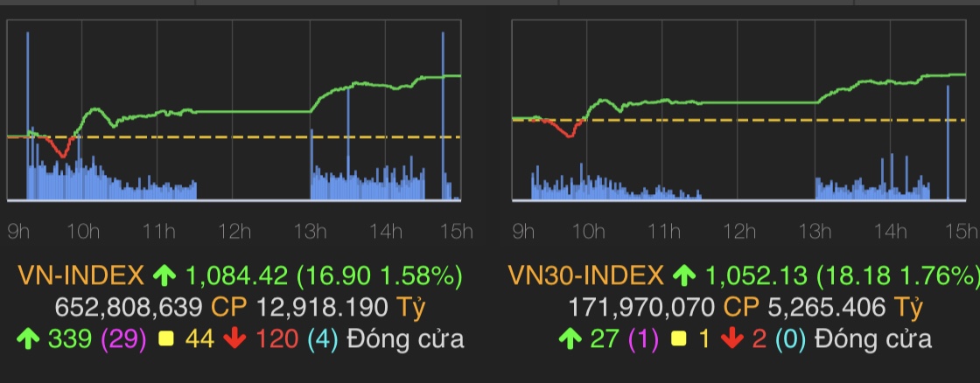Click the VN30-INDEX green up arrow beside 1,052.13
Viewport: 980px width, 383px height.
tap(684, 275)
